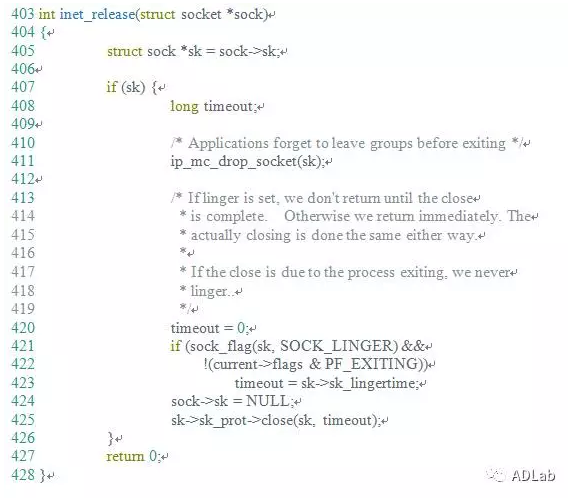The width and height of the screenshot is (568, 500).
Task: Click 'return 0;' statement
Action: (133, 456)
